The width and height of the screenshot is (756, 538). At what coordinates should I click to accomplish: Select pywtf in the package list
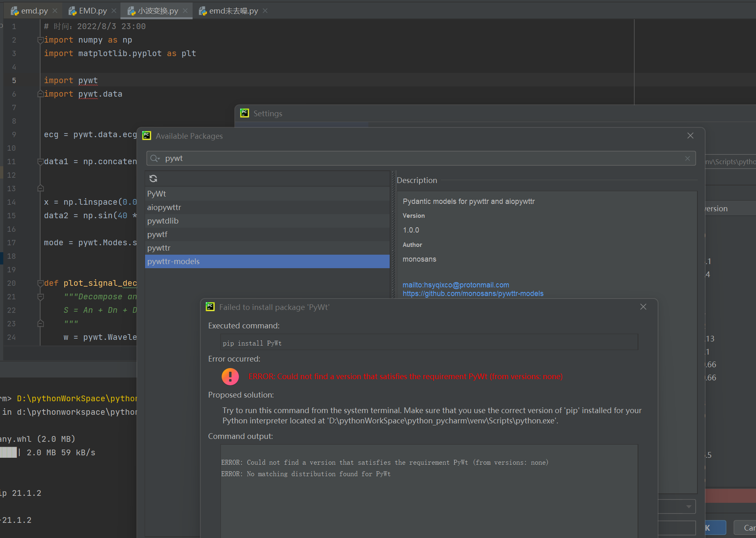click(267, 234)
